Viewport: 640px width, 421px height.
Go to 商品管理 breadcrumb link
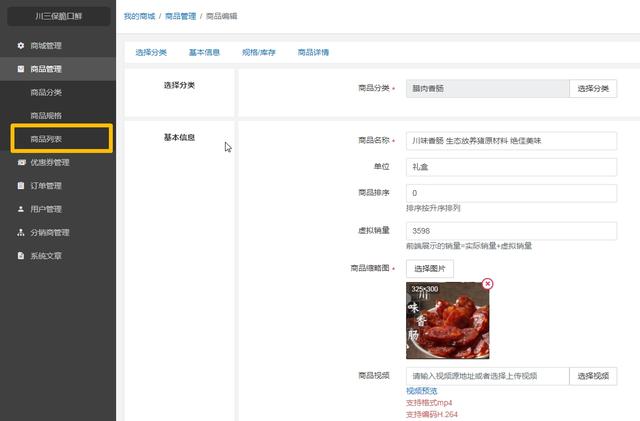click(180, 16)
